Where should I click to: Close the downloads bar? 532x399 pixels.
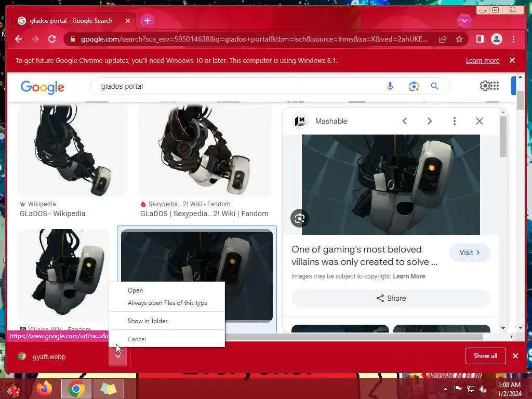pyautogui.click(x=515, y=356)
